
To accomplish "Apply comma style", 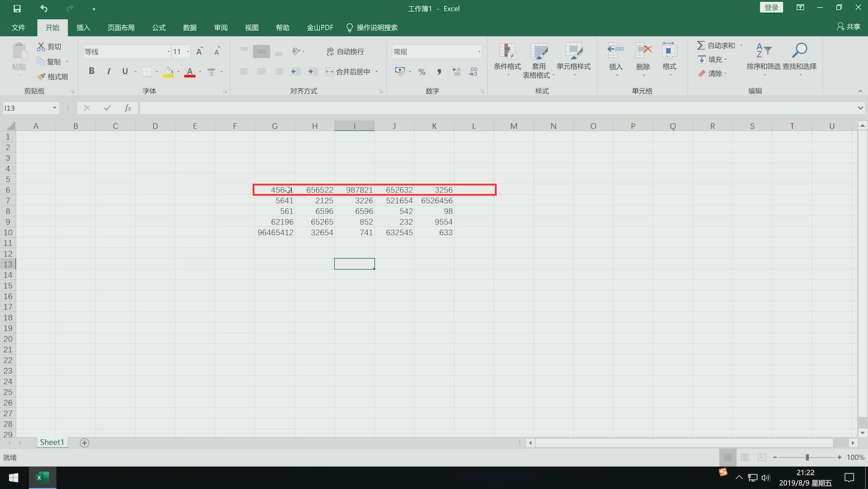I will 439,72.
